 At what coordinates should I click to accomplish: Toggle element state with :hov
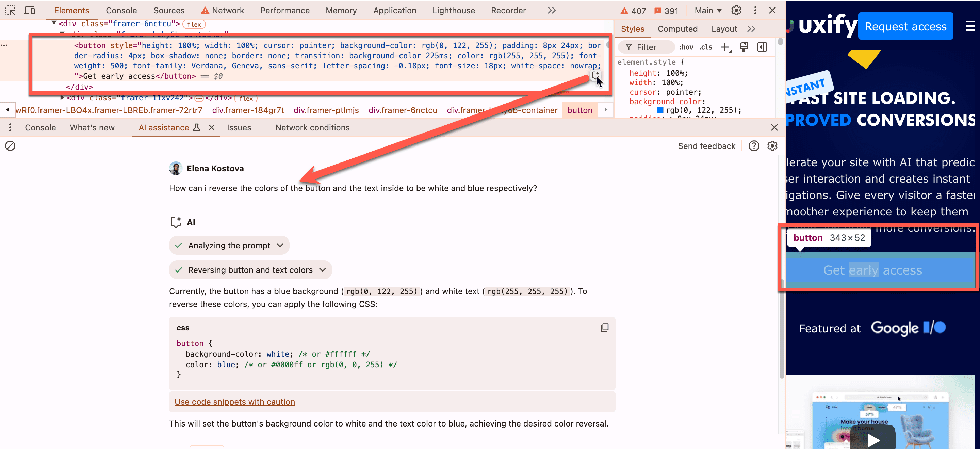click(686, 47)
